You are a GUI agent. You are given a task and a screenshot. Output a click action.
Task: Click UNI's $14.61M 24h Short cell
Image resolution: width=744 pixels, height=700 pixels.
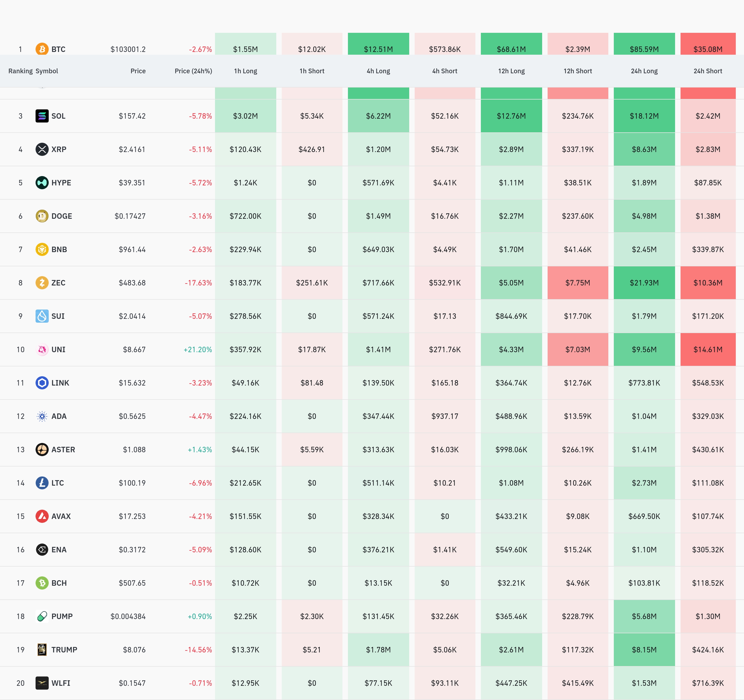tap(708, 349)
